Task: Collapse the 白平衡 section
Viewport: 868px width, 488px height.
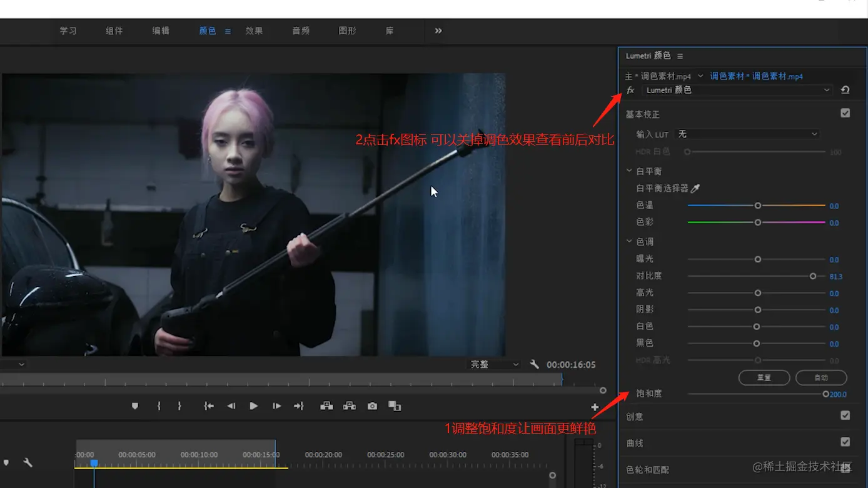Action: pos(629,171)
